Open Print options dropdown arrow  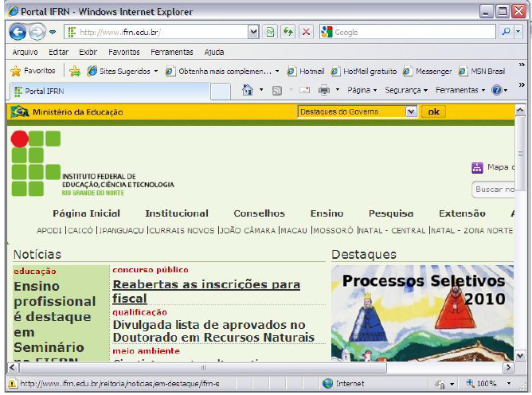tap(337, 90)
